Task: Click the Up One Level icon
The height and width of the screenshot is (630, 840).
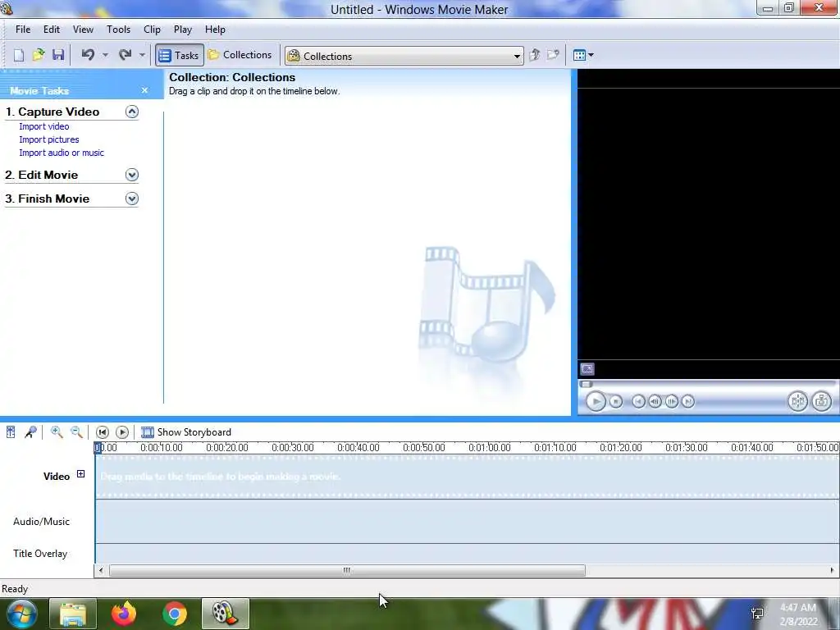Action: 534,55
